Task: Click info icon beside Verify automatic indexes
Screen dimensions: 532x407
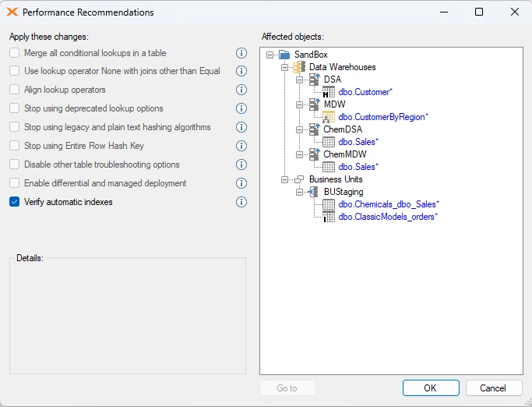Action: click(241, 202)
